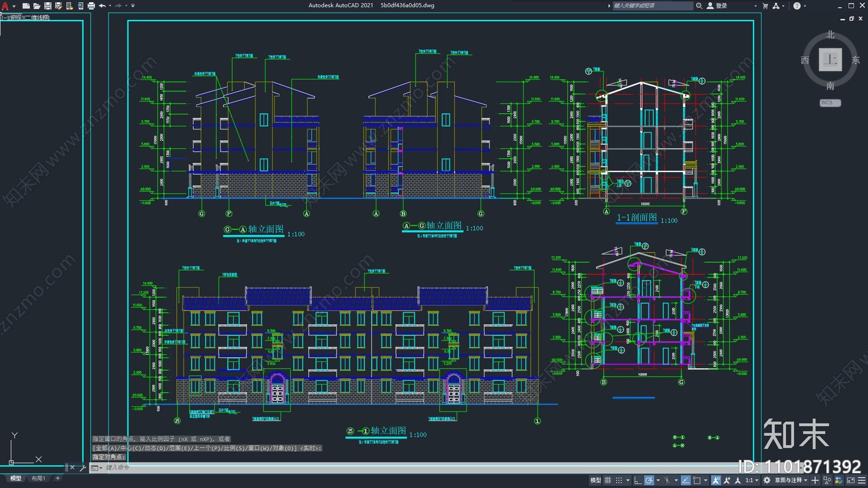Expand the sign-in account dropdown arrow
The image size is (868, 488).
[755, 6]
